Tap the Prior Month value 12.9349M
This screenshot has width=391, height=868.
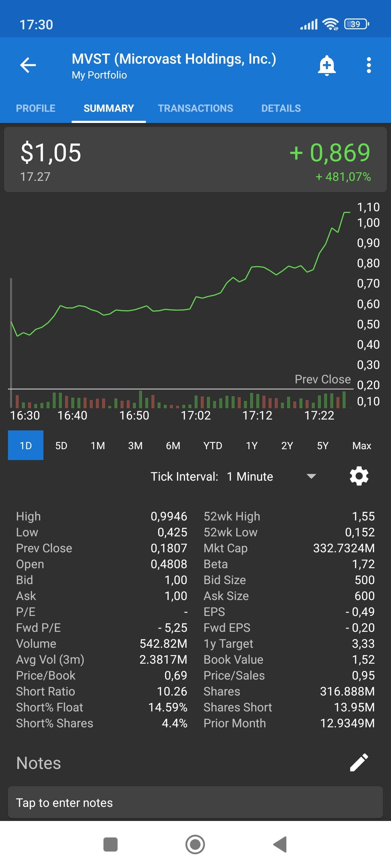pos(347,723)
